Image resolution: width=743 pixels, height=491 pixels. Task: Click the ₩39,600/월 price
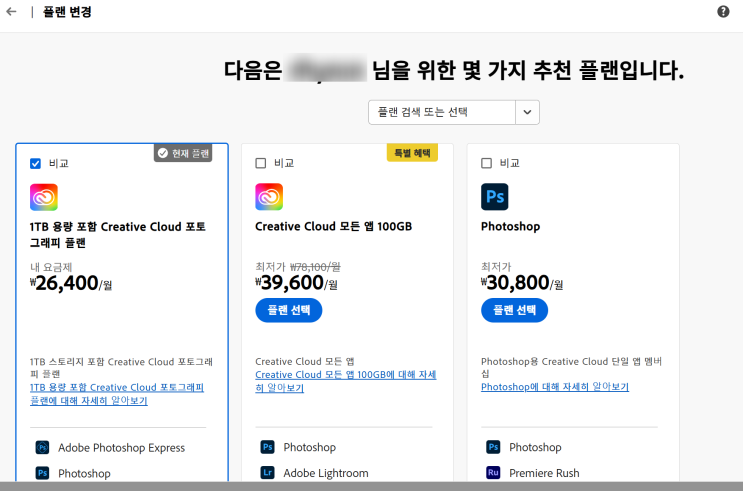point(297,283)
